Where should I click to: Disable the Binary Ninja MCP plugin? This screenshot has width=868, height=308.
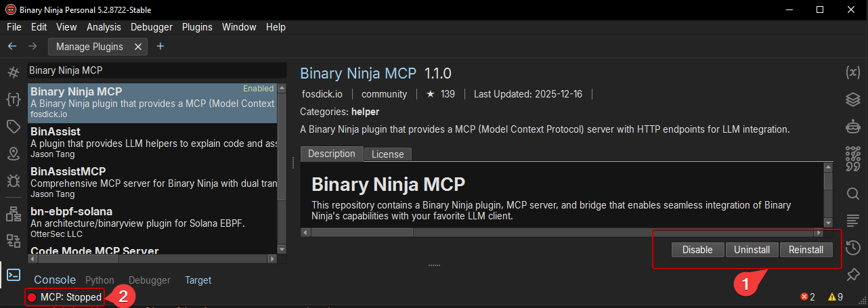click(697, 250)
